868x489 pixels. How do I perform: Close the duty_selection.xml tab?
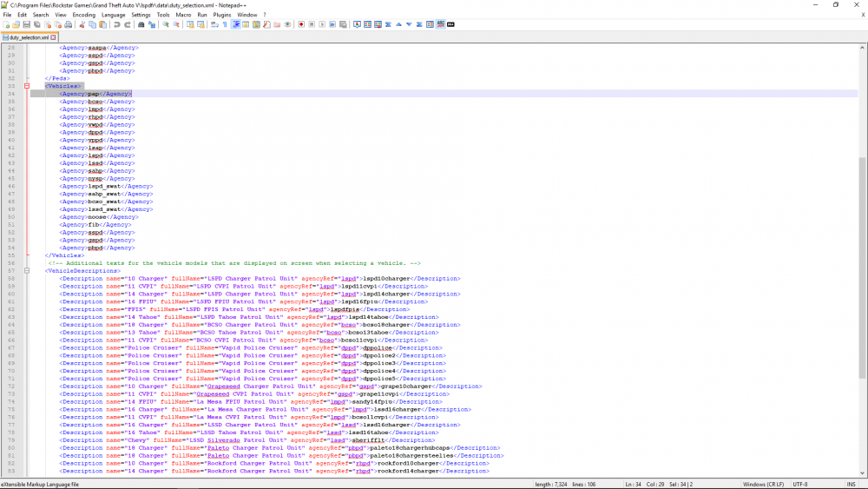(54, 38)
